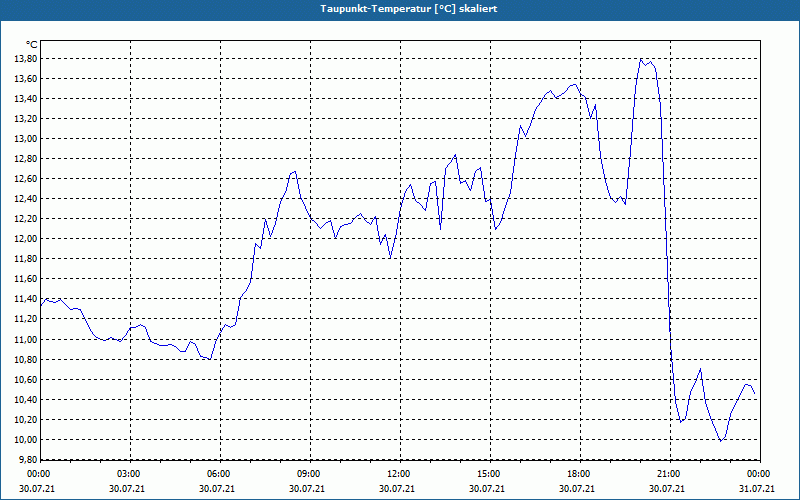Click the "11,20" y-axis value
The image size is (800, 500).
[x=26, y=319]
